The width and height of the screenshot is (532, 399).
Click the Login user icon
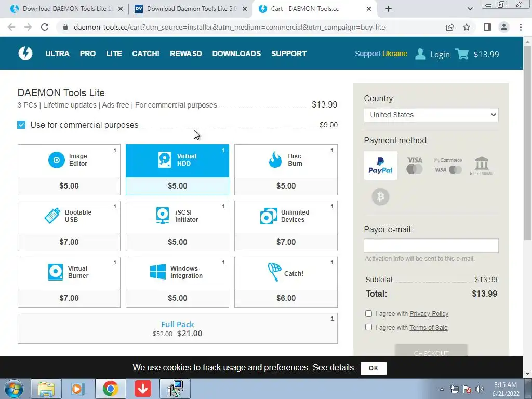(x=420, y=54)
